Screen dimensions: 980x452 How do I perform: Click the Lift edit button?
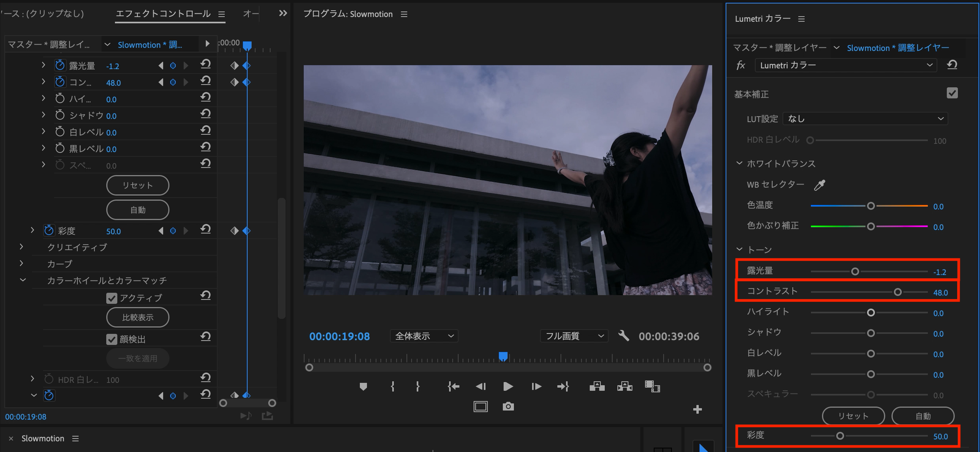(597, 386)
